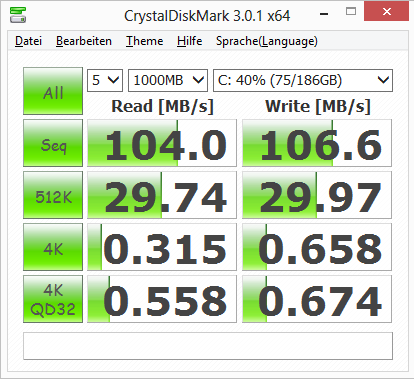Open the Bearbeiten menu
The width and height of the screenshot is (414, 380).
(84, 41)
